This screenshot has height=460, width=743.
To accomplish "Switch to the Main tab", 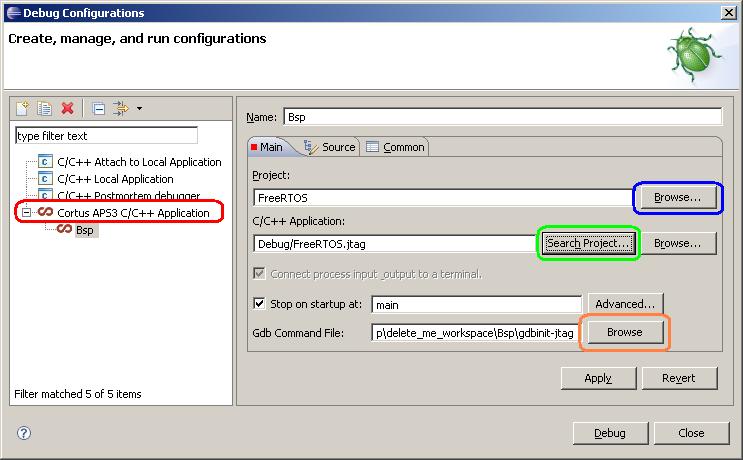I will (267, 147).
